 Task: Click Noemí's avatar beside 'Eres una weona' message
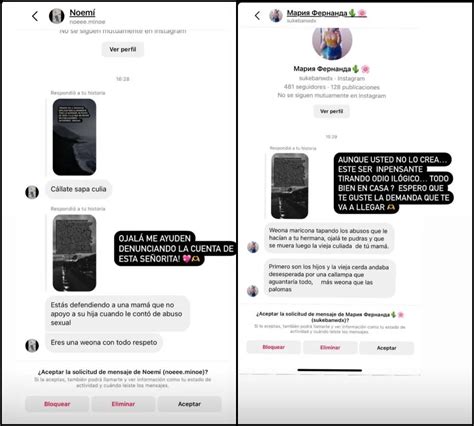[32, 345]
